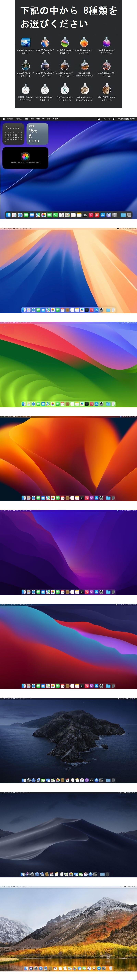Pick the OS X Yosemite installer icon
This screenshot has width=137, height=980.
45,90
